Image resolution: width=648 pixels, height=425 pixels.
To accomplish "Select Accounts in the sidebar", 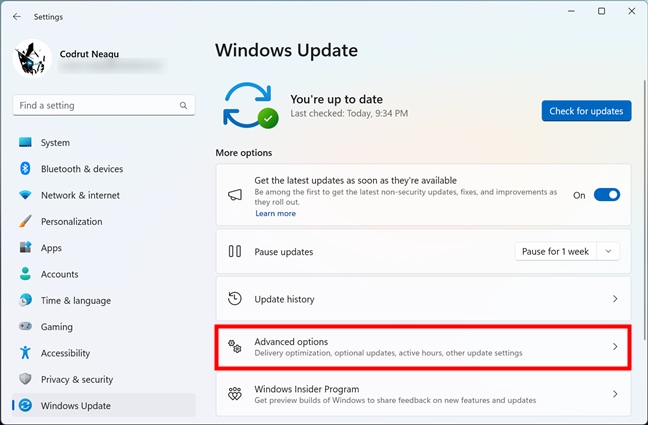I will tap(60, 274).
